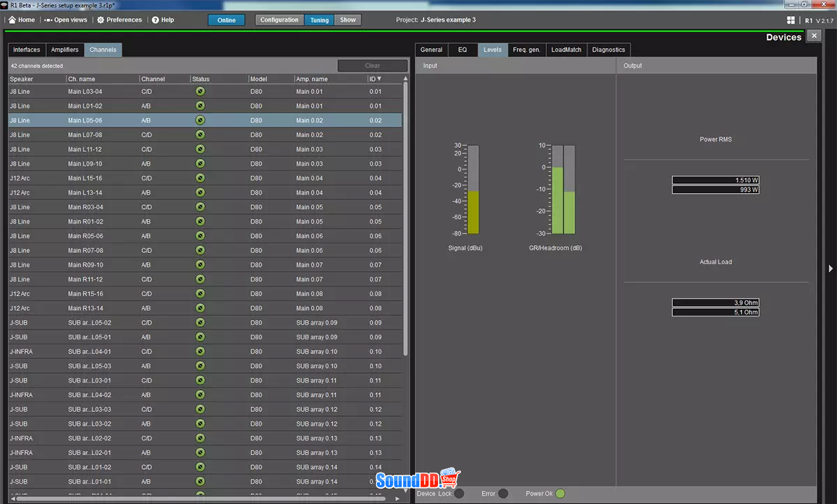Screen dimensions: 837x504
Task: Switch to Show mode
Action: coord(348,20)
